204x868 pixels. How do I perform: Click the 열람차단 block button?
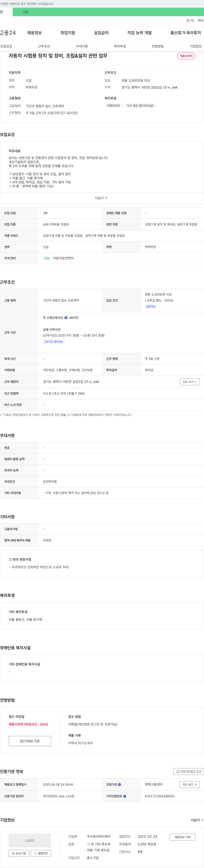(x=41, y=853)
